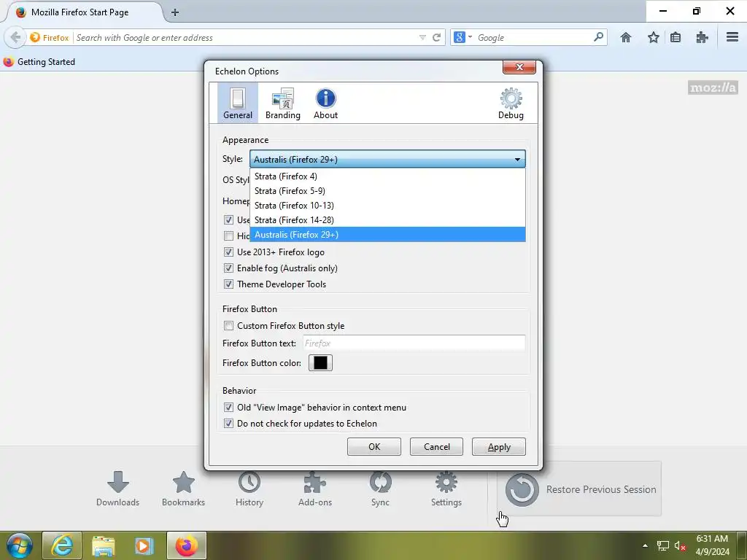747x560 pixels.
Task: Click Restore Previous Session
Action: point(579,489)
